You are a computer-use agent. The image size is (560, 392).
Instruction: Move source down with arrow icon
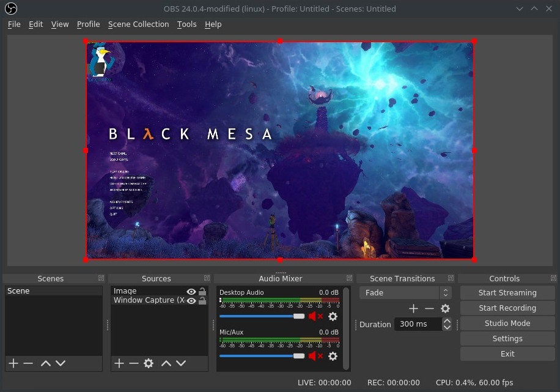click(x=181, y=363)
